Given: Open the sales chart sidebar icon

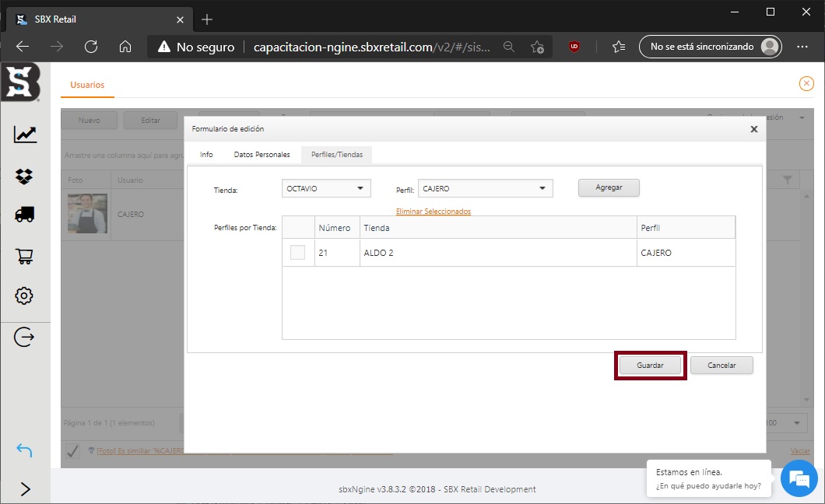Looking at the screenshot, I should point(25,135).
